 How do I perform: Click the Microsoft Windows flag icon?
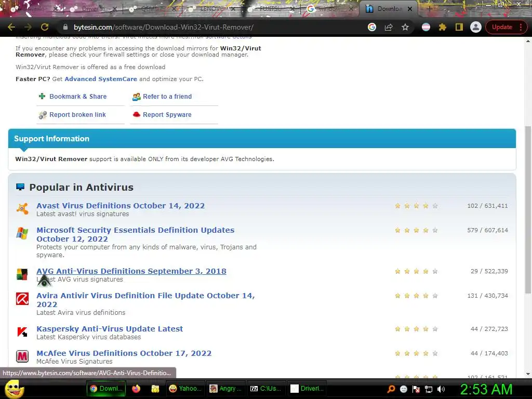coord(22,233)
